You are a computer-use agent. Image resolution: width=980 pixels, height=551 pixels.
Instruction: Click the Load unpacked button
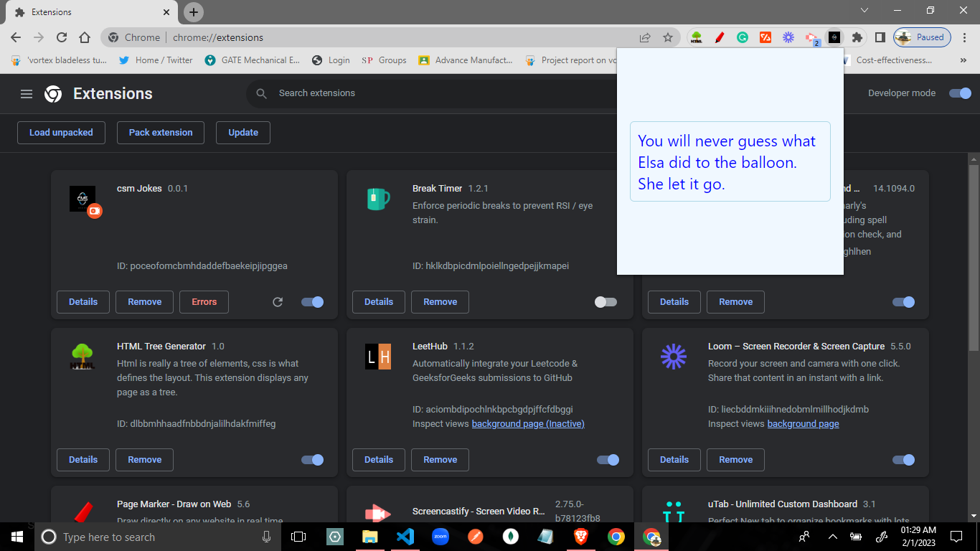(61, 132)
